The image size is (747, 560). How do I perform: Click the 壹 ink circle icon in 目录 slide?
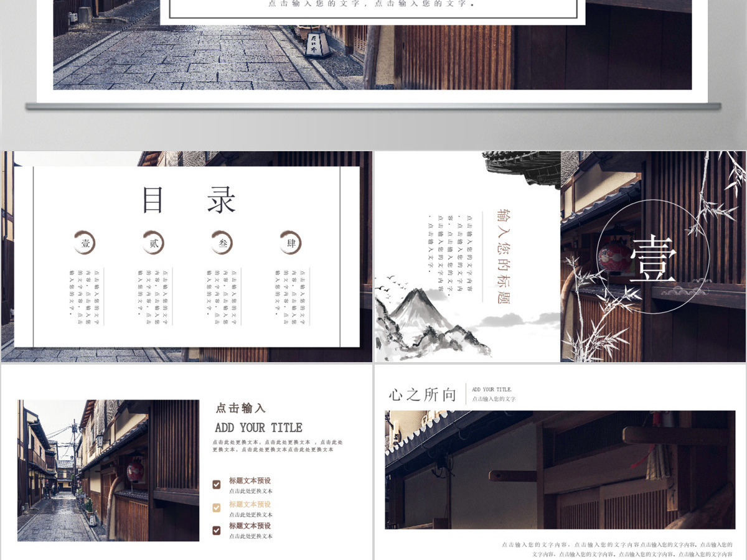(85, 243)
